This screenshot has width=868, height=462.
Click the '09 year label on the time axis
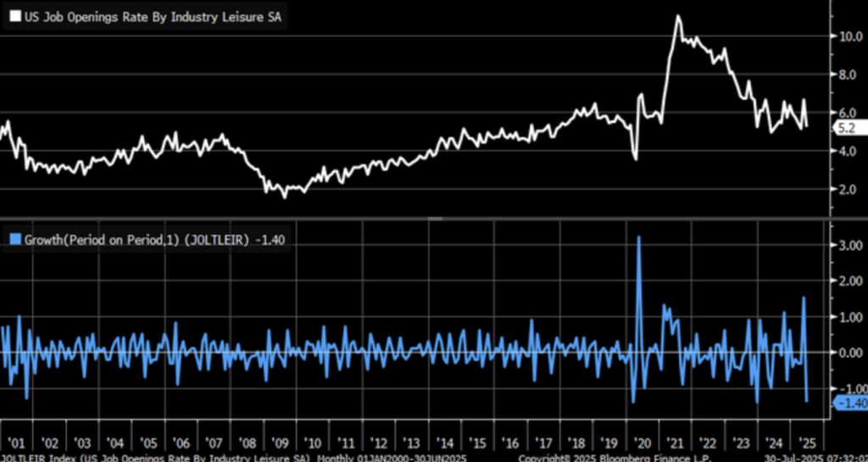tap(280, 442)
